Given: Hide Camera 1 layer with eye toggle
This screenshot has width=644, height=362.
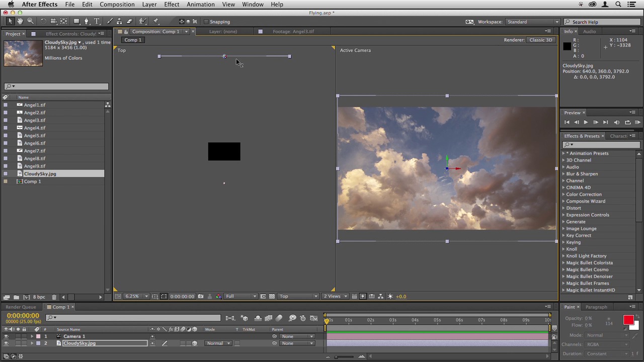Looking at the screenshot, I should pos(6,336).
